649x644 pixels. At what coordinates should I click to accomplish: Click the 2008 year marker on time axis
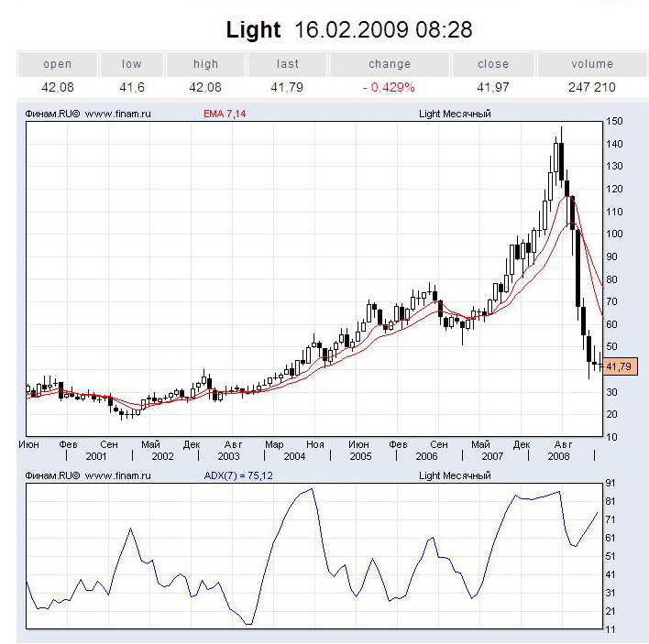[x=557, y=455]
